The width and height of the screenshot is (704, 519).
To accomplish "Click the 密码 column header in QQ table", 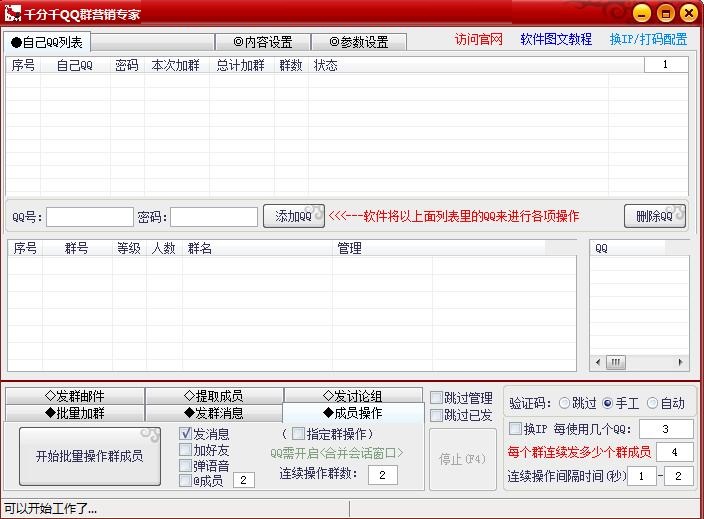I will click(x=128, y=66).
